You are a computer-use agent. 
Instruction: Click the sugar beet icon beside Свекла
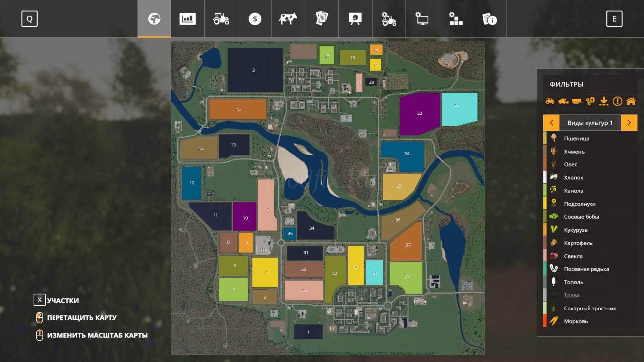click(x=554, y=256)
